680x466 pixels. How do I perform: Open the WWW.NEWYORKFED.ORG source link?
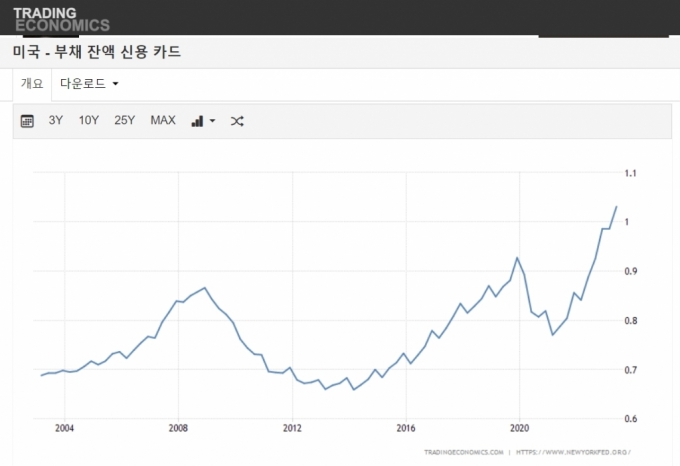click(x=577, y=452)
